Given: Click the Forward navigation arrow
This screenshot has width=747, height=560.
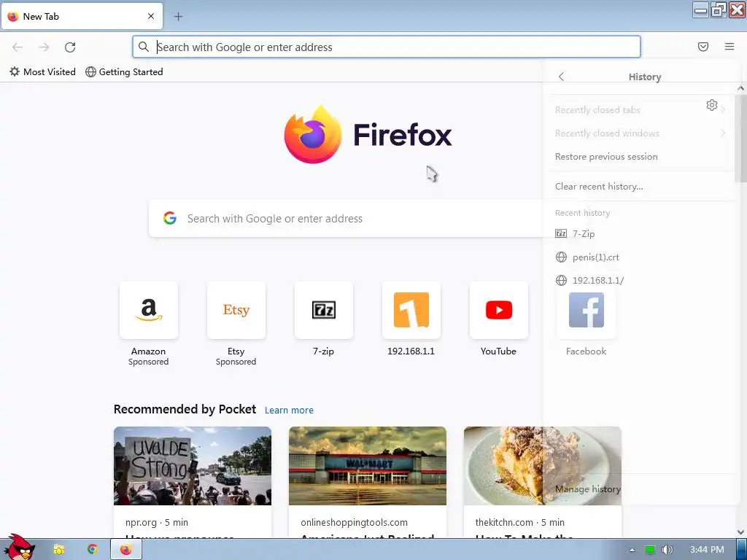Looking at the screenshot, I should click(44, 47).
